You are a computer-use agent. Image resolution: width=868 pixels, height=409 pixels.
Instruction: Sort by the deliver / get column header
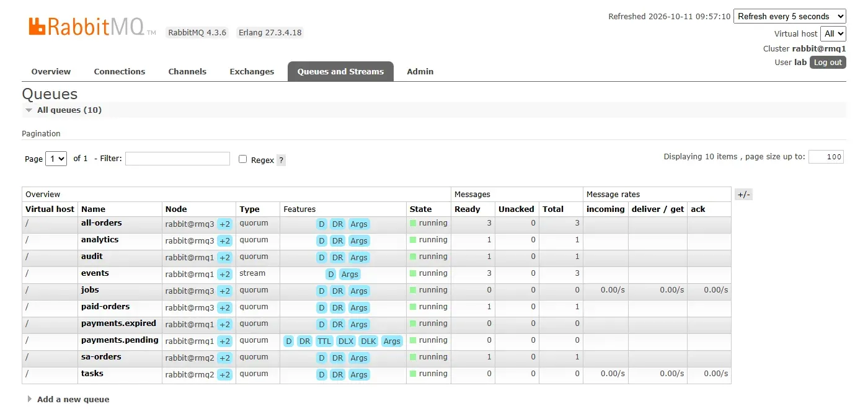658,209
